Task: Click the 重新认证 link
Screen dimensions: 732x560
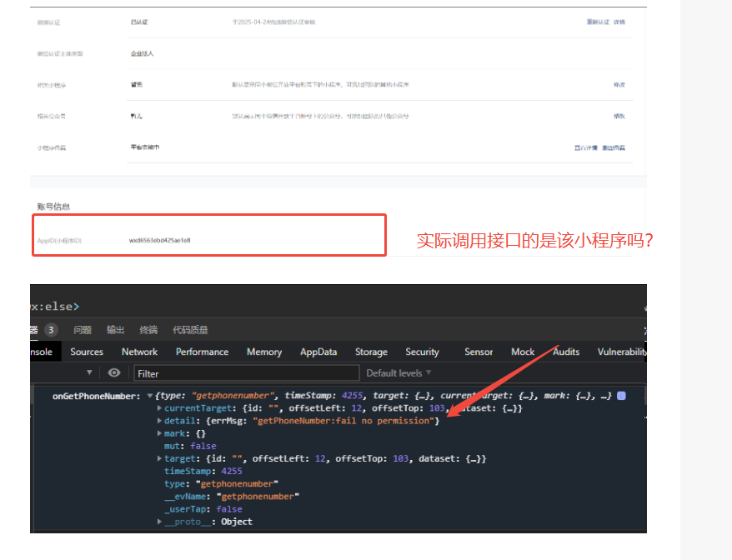Action: point(598,22)
